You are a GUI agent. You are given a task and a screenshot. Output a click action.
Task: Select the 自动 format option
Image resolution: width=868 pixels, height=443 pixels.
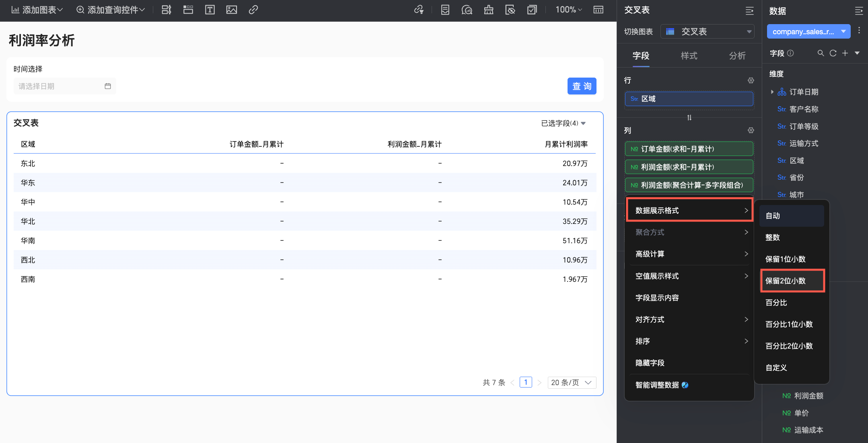pyautogui.click(x=792, y=216)
